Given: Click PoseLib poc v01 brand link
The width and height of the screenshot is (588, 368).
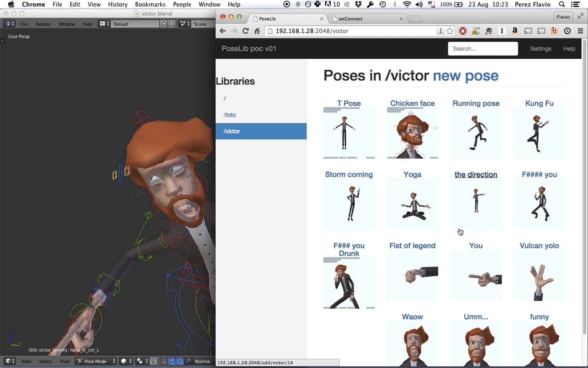Looking at the screenshot, I should (x=249, y=49).
